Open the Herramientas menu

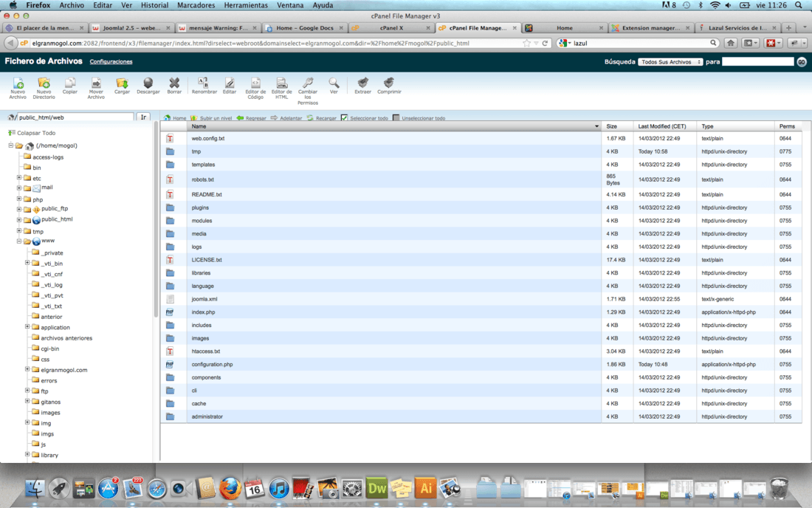pos(246,5)
